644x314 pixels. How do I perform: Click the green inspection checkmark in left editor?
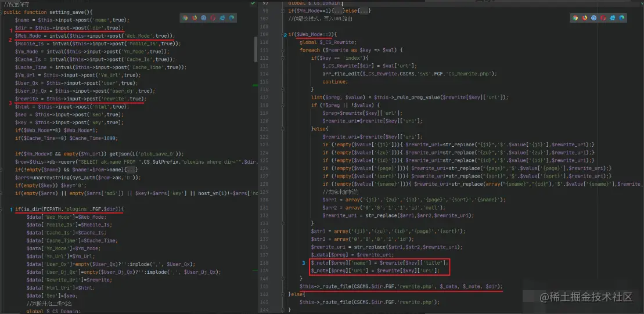253,3
